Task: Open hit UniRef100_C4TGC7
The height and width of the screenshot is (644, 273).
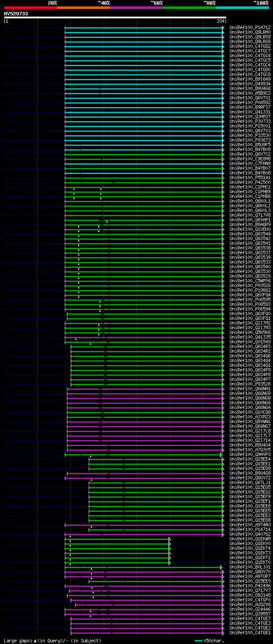Action: click(x=250, y=51)
